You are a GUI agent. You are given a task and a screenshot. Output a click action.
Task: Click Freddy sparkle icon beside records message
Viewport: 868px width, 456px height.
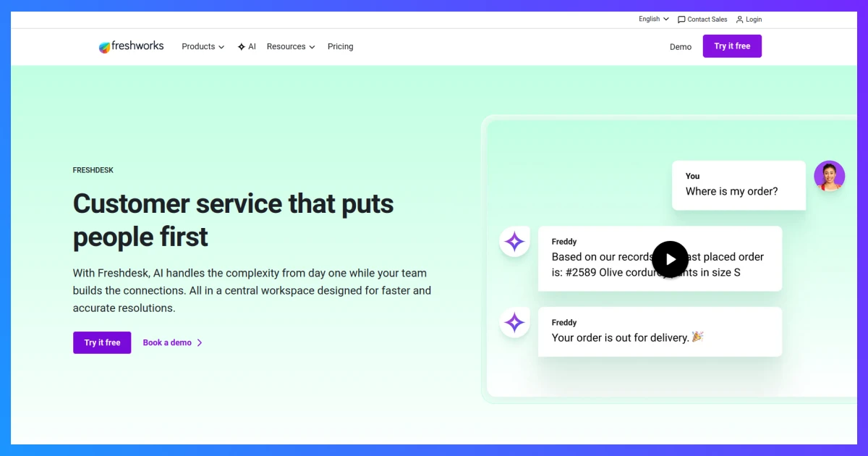pyautogui.click(x=514, y=242)
